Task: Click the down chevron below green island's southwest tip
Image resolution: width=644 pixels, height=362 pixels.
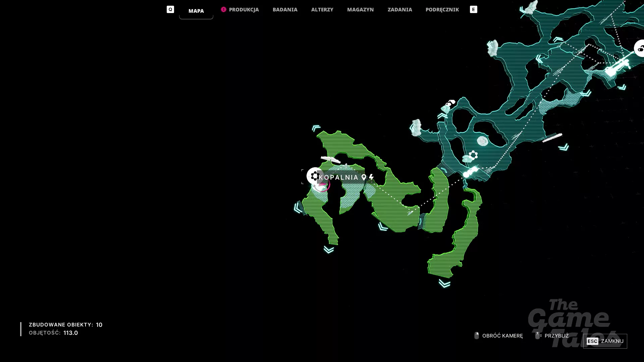Action: click(x=329, y=249)
